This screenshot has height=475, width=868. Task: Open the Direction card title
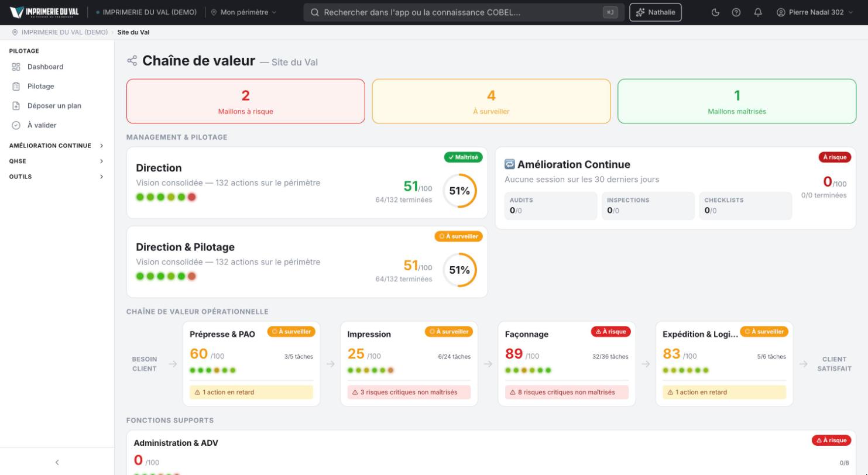tap(159, 168)
